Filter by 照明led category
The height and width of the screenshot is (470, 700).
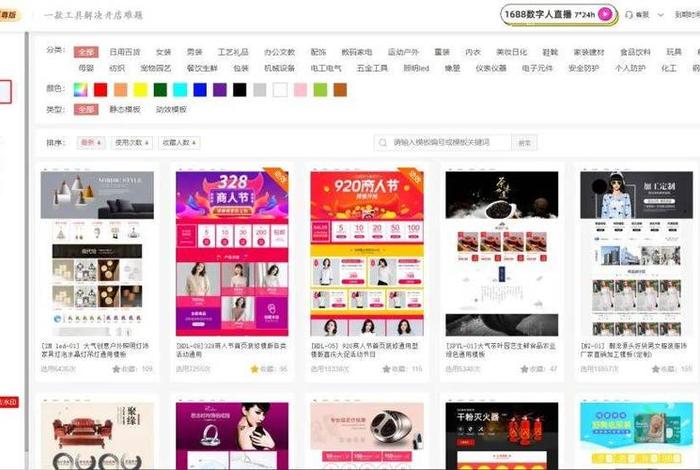click(416, 68)
